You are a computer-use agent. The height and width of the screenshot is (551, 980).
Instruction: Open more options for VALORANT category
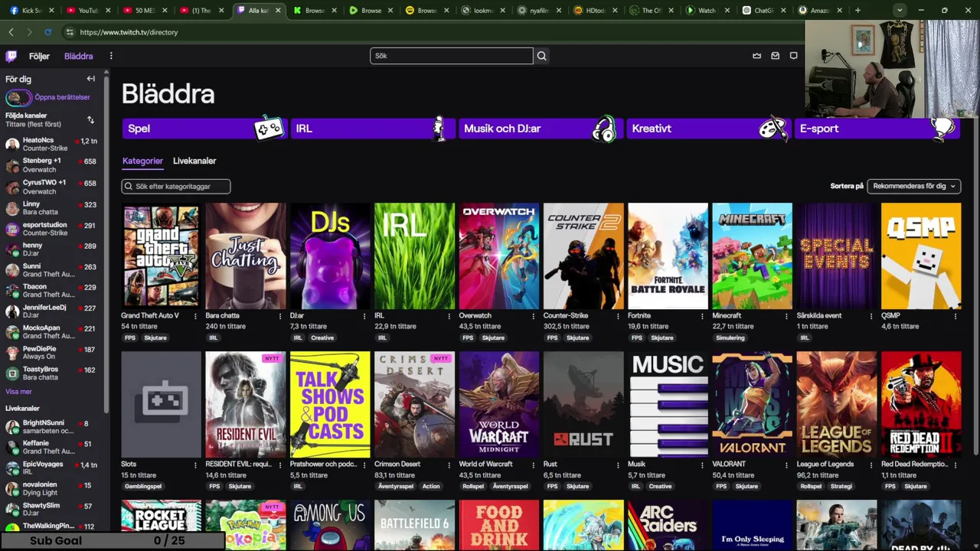(786, 465)
